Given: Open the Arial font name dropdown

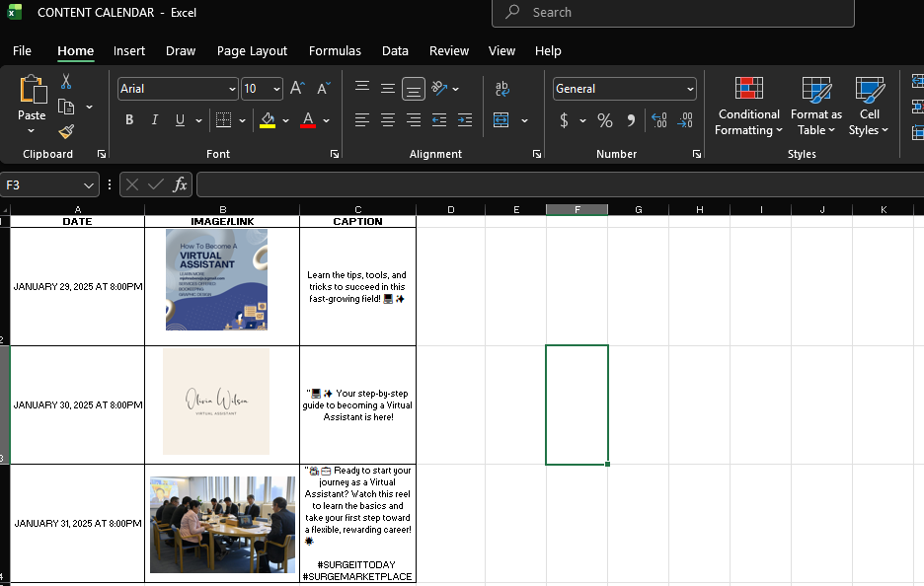Looking at the screenshot, I should [232, 89].
